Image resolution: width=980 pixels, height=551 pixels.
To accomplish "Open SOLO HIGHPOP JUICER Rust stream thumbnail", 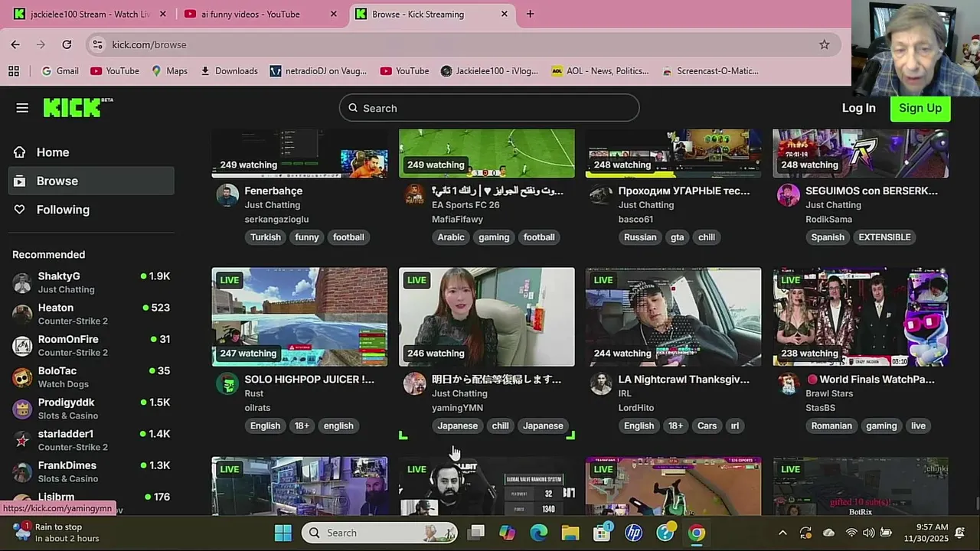I will (299, 317).
